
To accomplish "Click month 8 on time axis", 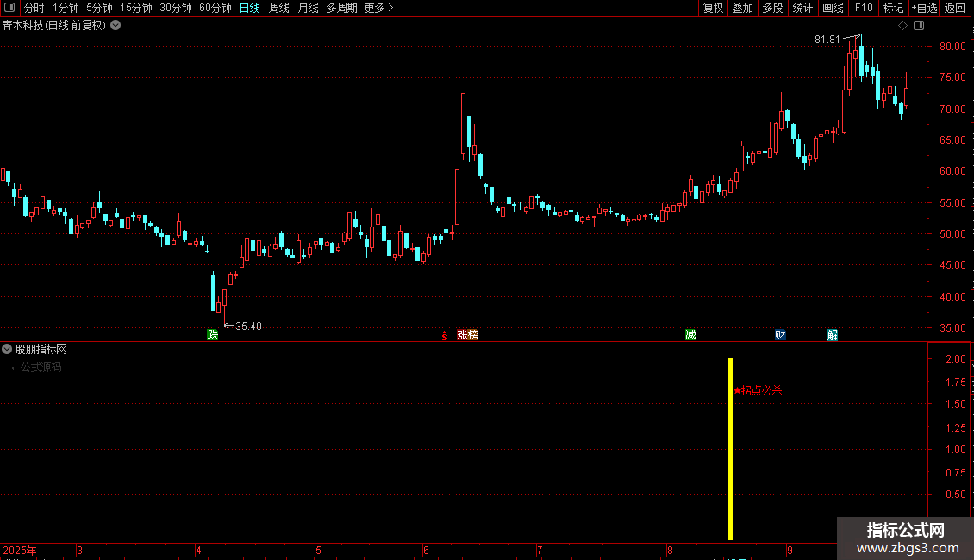I will [x=671, y=550].
